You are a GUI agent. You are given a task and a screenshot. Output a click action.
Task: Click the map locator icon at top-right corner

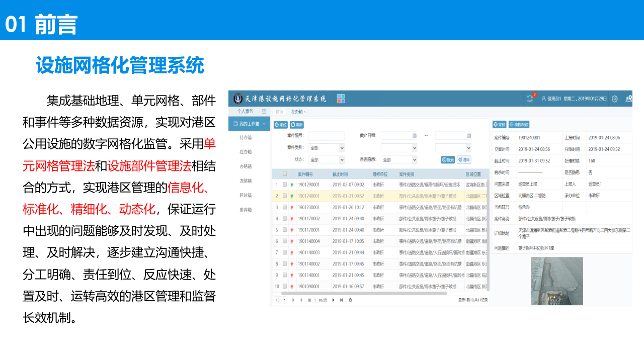point(628,99)
